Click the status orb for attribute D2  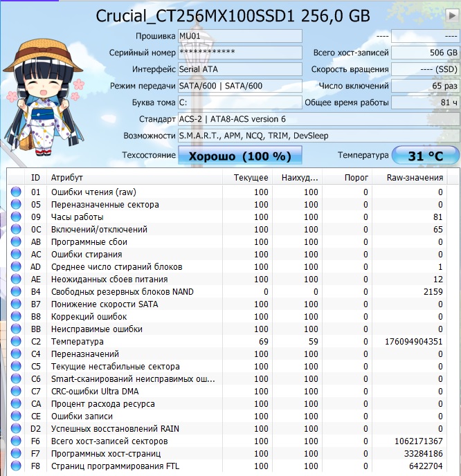(x=16, y=428)
